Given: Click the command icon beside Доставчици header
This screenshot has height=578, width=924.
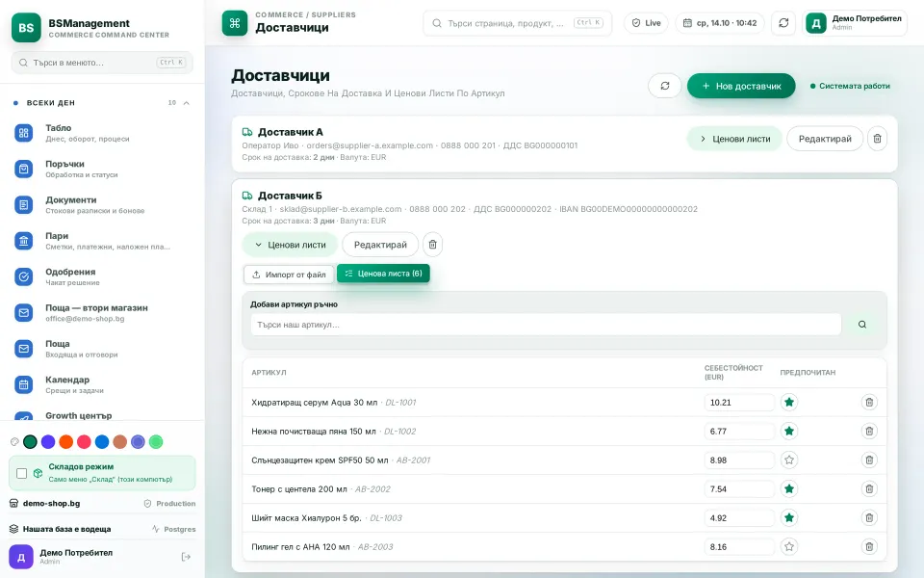Looking at the screenshot, I should click(235, 23).
